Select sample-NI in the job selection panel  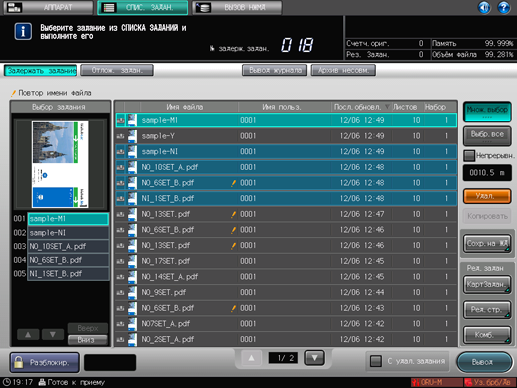tap(68, 233)
